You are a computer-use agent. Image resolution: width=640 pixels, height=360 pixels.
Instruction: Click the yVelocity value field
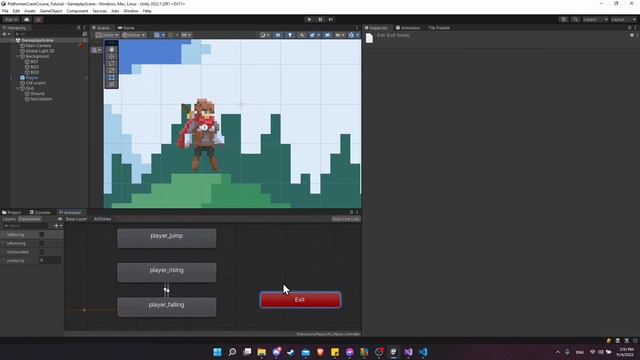click(50, 260)
